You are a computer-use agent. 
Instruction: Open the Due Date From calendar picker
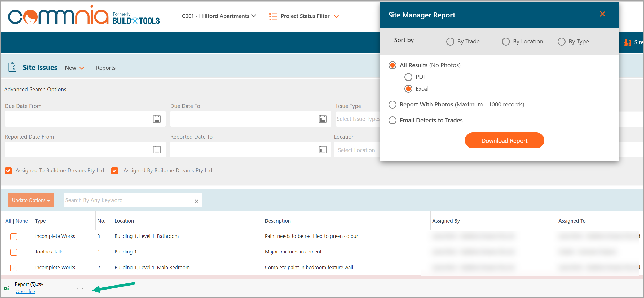[157, 119]
